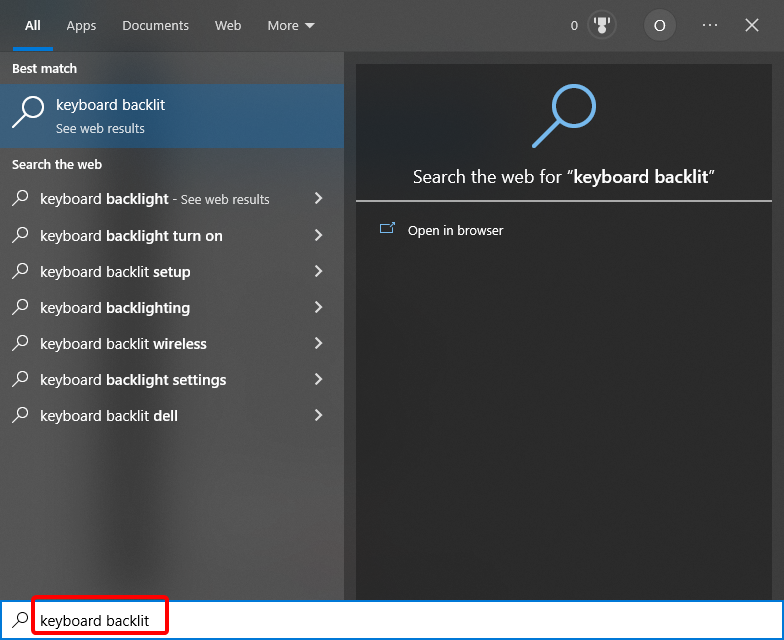Switch to the Apps tab
The image size is (784, 640).
point(81,25)
